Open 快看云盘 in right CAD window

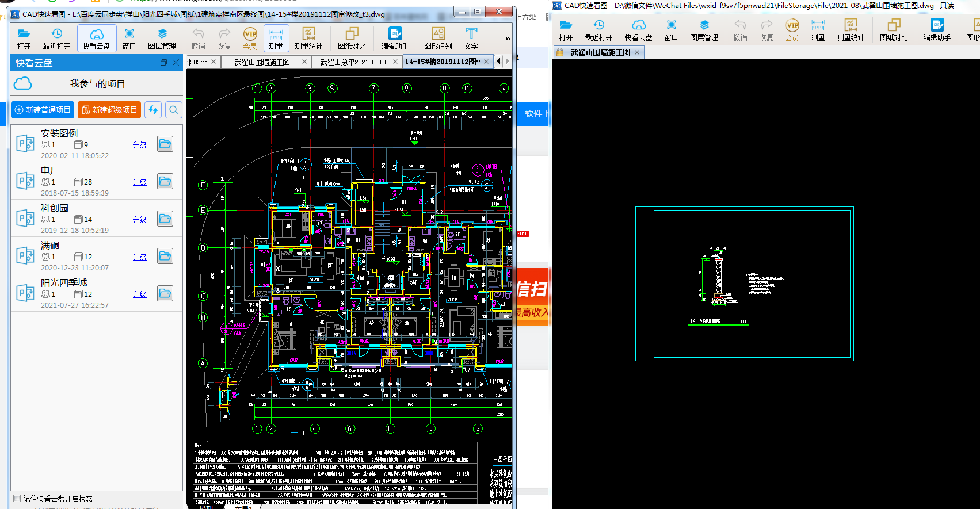(x=639, y=30)
